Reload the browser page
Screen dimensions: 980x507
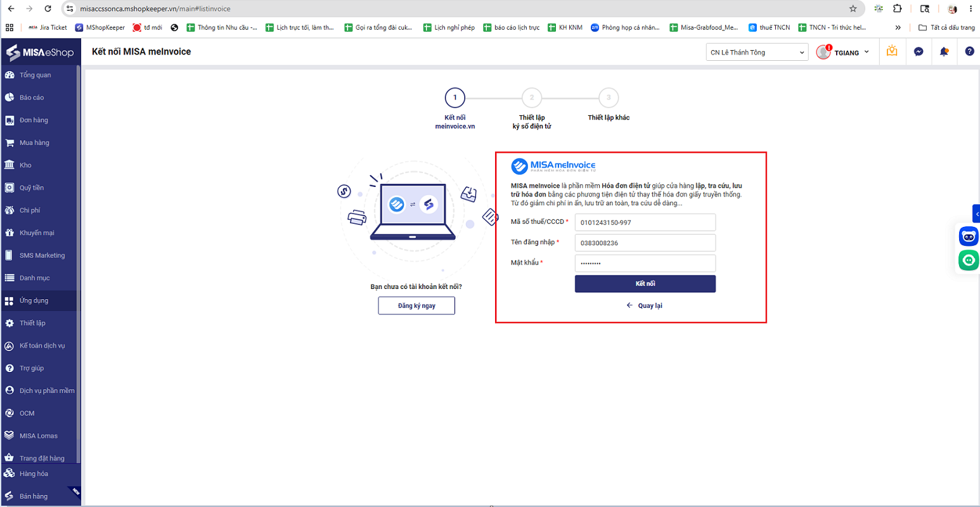click(48, 9)
